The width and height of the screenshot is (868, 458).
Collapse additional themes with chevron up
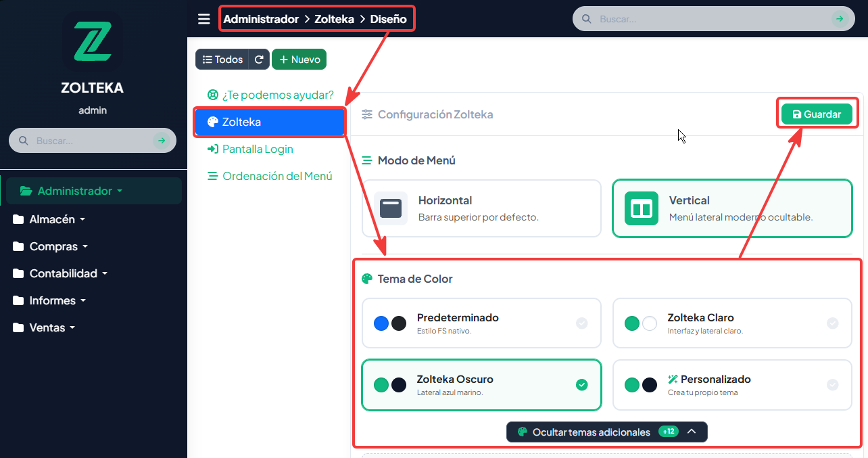coord(691,432)
